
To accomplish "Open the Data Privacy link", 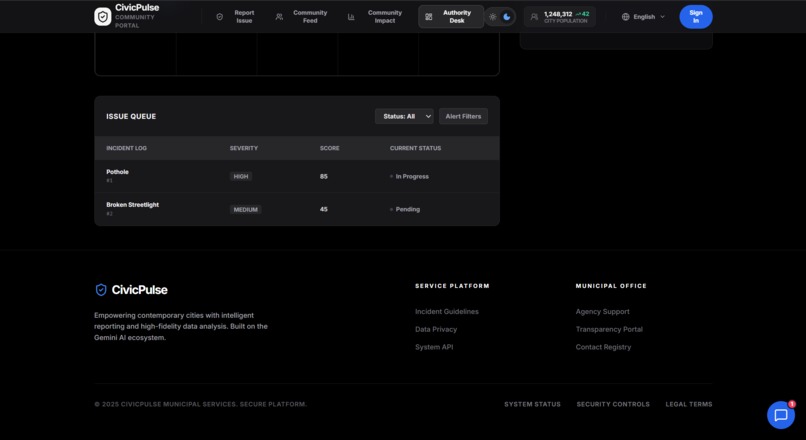I will pyautogui.click(x=436, y=329).
